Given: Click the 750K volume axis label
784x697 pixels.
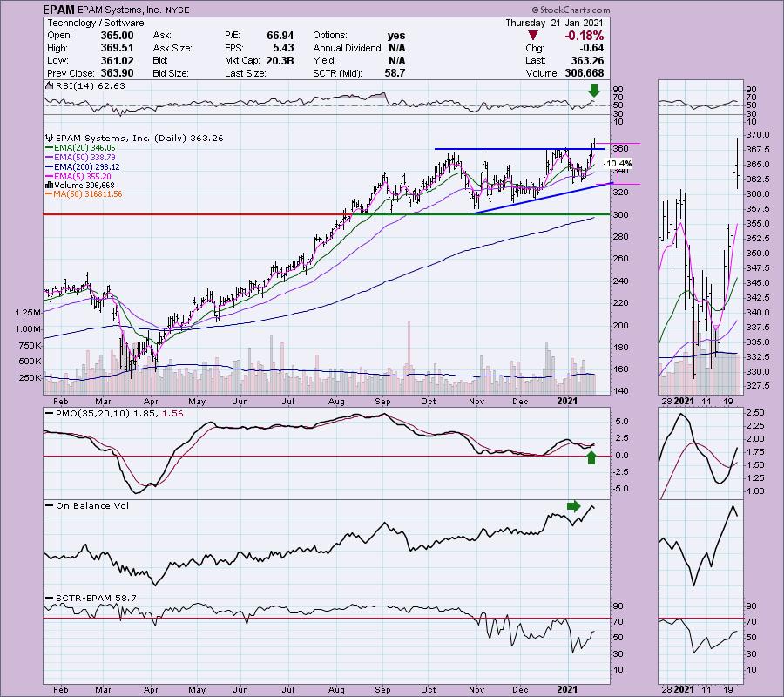Looking at the screenshot, I should (x=30, y=346).
